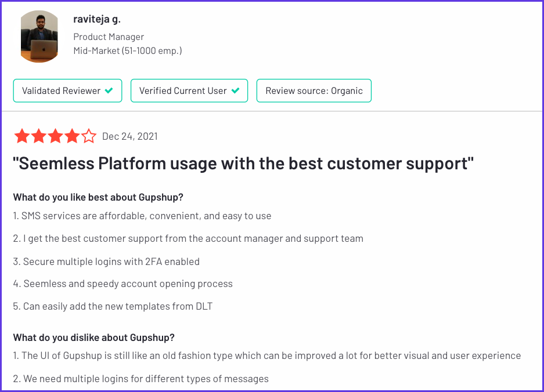Select the line about 2FA enabled logins
The image size is (544, 392).
click(106, 262)
